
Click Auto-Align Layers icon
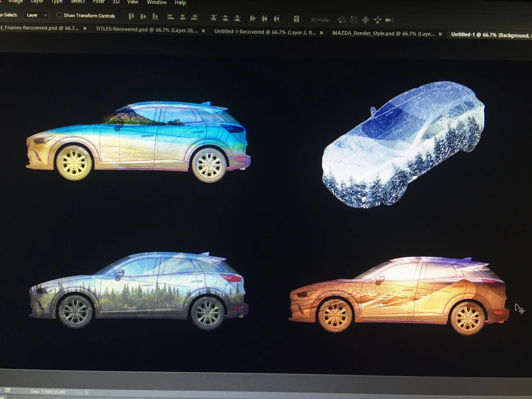[296, 19]
